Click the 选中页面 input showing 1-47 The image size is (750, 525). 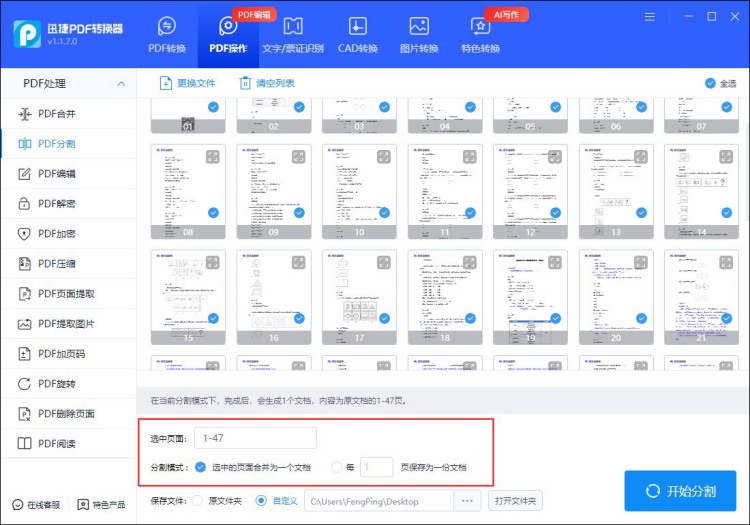pyautogui.click(x=255, y=438)
